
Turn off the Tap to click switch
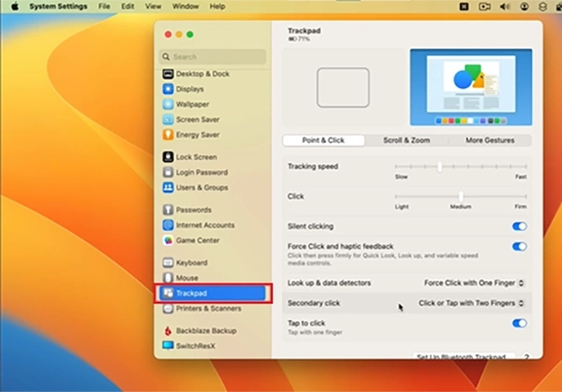519,324
